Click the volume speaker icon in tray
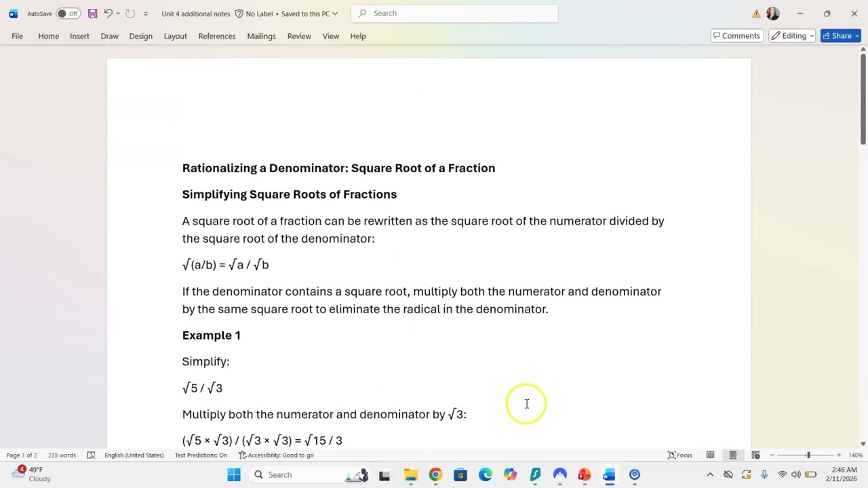The image size is (868, 488). [x=796, y=474]
